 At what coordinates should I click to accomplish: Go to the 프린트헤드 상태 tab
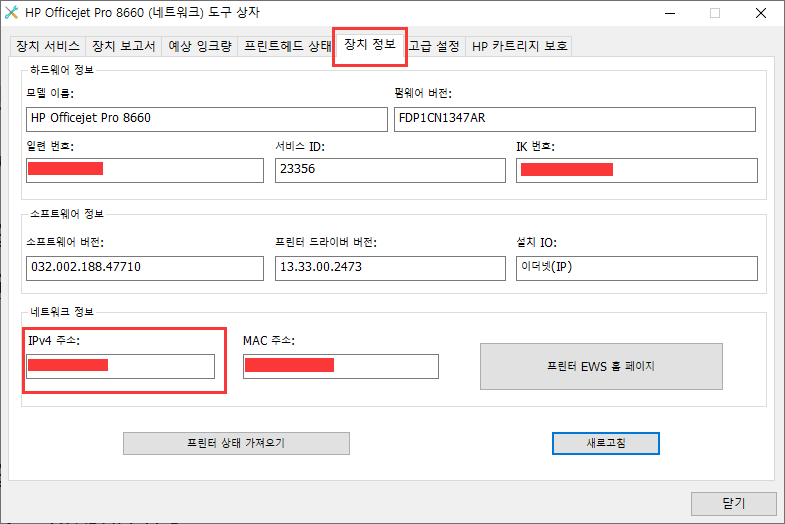point(287,47)
